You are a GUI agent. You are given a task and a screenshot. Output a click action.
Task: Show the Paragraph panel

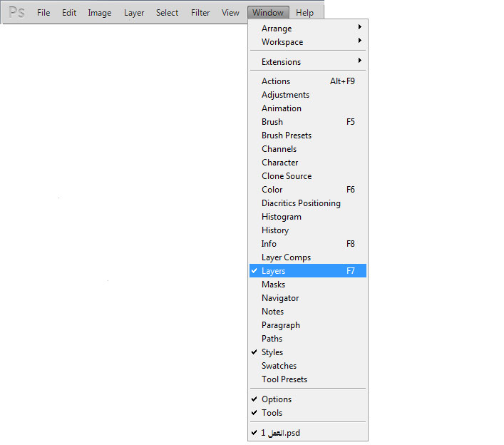coord(308,324)
